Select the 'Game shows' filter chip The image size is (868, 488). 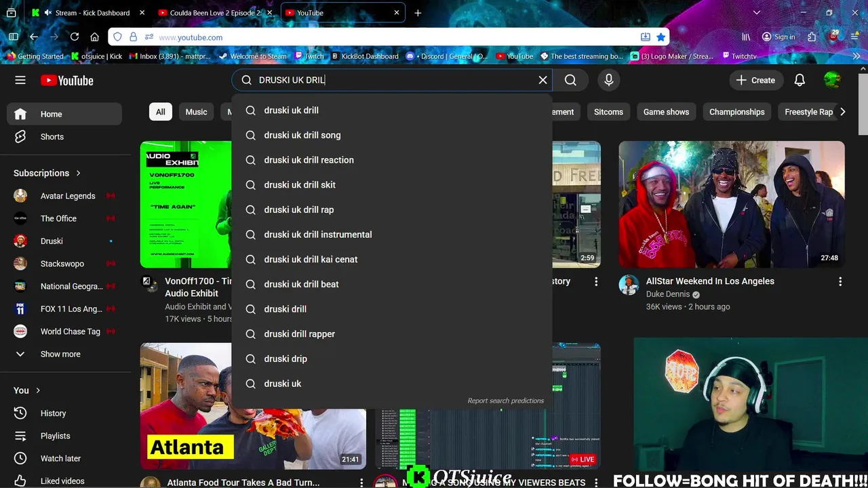pos(666,112)
